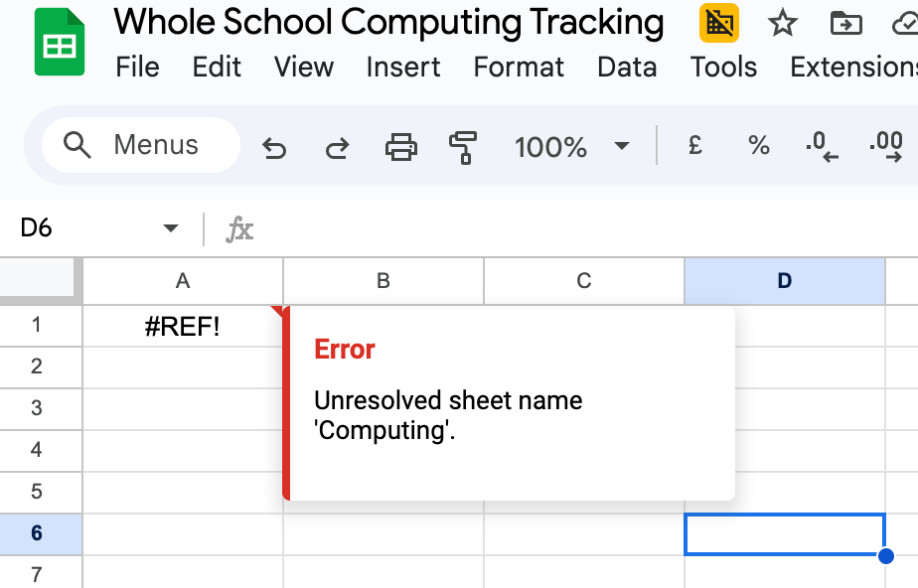Expand the name box dropdown arrow

click(x=170, y=228)
